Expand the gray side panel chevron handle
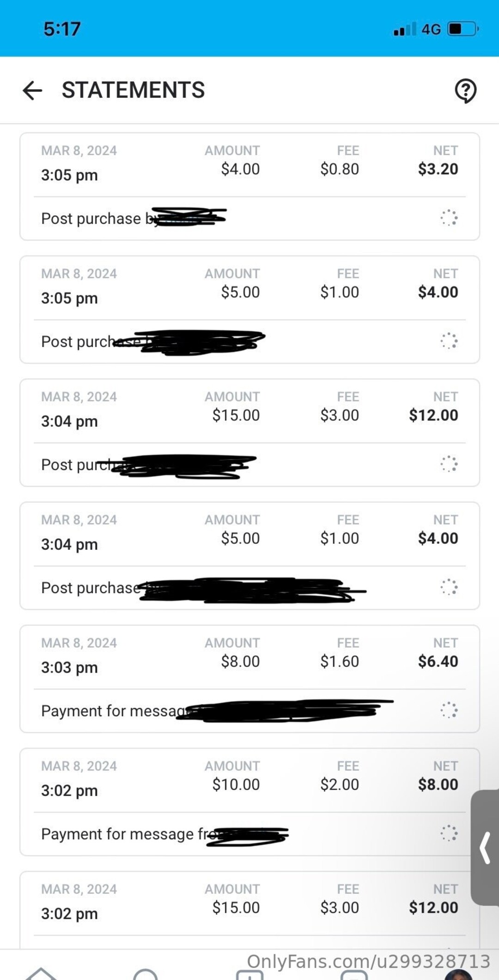 pyautogui.click(x=485, y=847)
